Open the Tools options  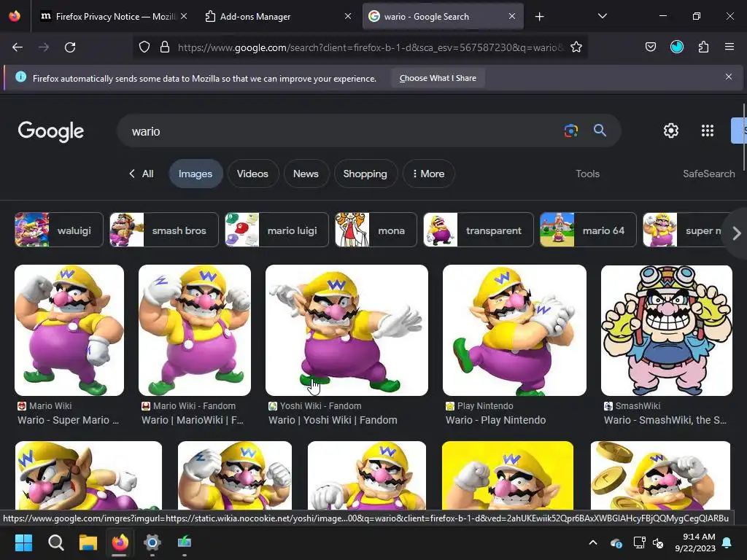tap(587, 174)
